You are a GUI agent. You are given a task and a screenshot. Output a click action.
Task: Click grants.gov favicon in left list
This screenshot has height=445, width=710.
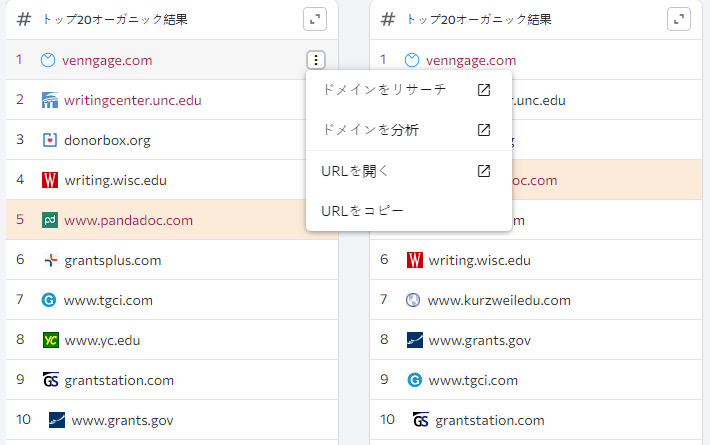click(57, 420)
